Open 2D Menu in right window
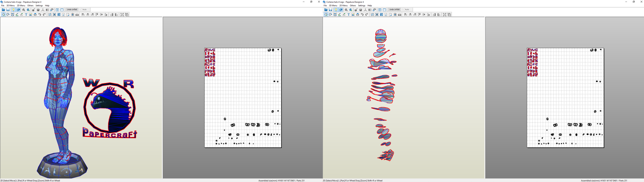 click(x=343, y=5)
